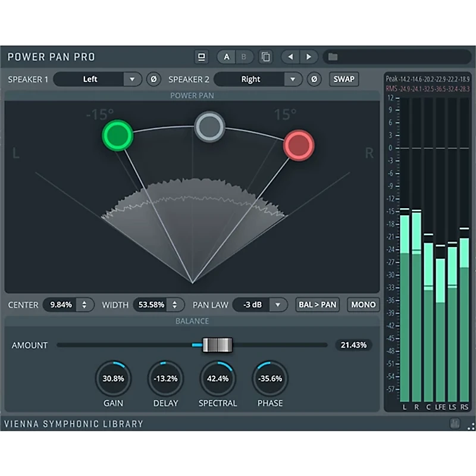The image size is (476, 476).
Task: Click the balance AMOUNT slider handle
Action: [x=216, y=345]
